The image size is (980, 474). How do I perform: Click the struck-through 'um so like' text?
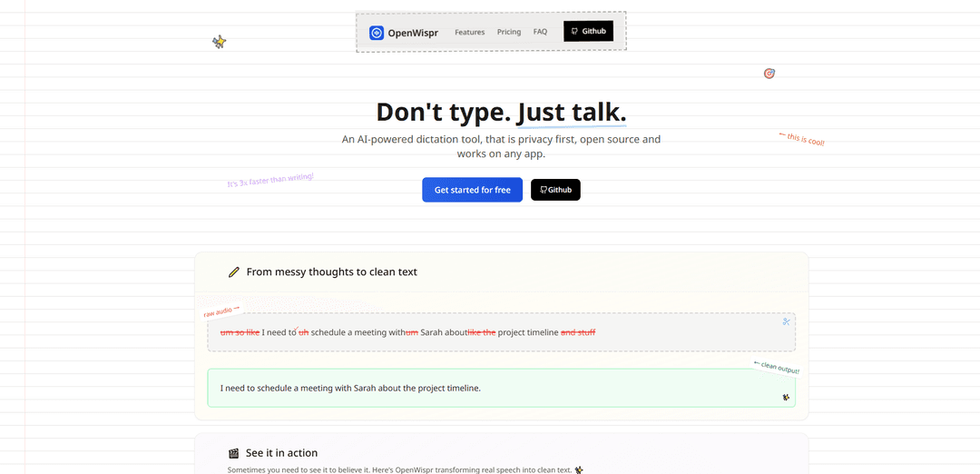point(240,332)
